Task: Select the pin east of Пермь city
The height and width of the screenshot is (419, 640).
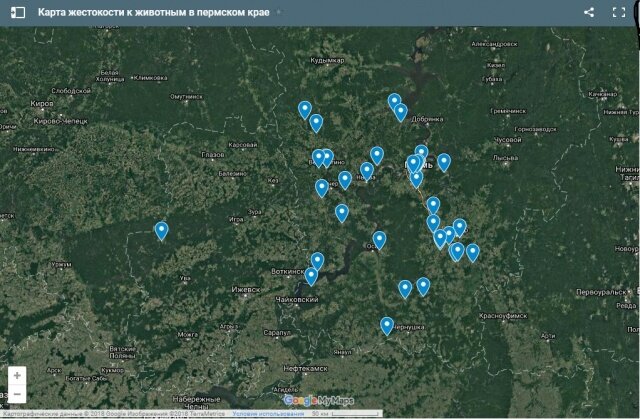Action: 444,162
